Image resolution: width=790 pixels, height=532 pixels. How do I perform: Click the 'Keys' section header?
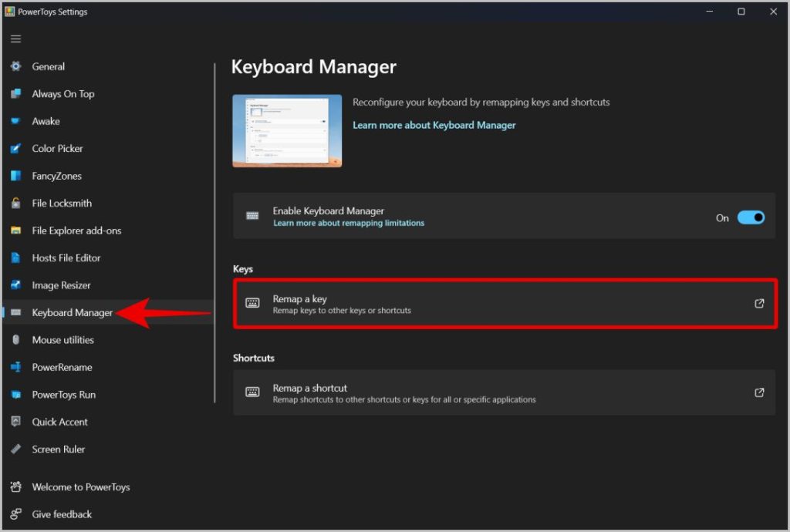243,269
